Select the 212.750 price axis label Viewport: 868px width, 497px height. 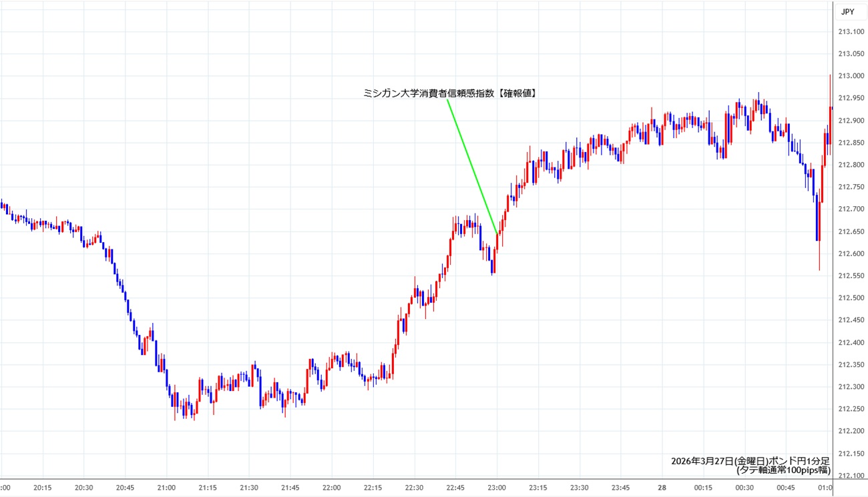(851, 187)
